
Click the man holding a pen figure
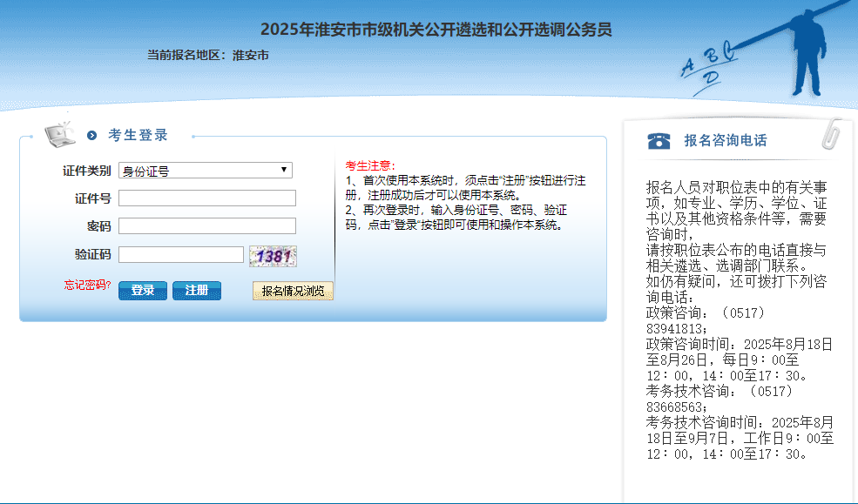click(x=806, y=50)
